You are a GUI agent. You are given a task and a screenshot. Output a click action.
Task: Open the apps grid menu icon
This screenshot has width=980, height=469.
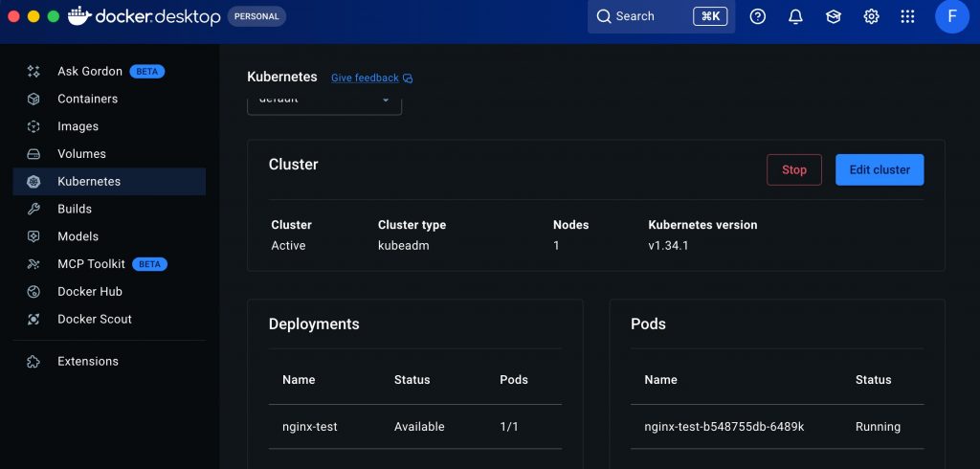tap(908, 16)
